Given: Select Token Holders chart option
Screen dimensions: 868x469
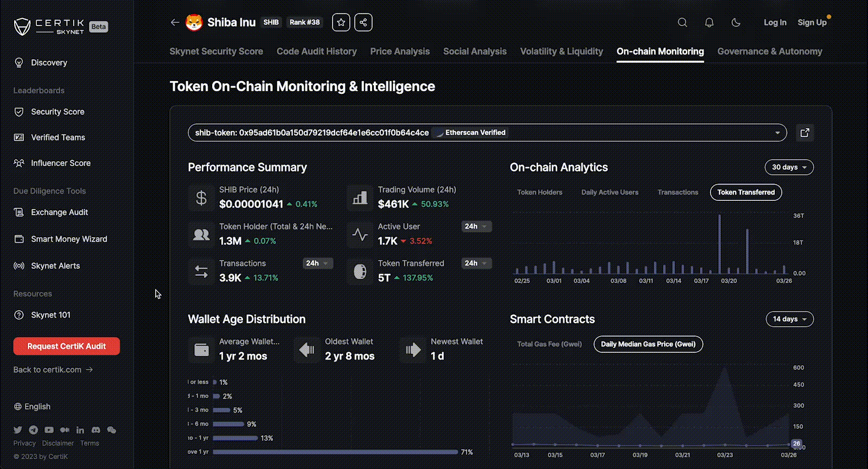Looking at the screenshot, I should point(540,192).
